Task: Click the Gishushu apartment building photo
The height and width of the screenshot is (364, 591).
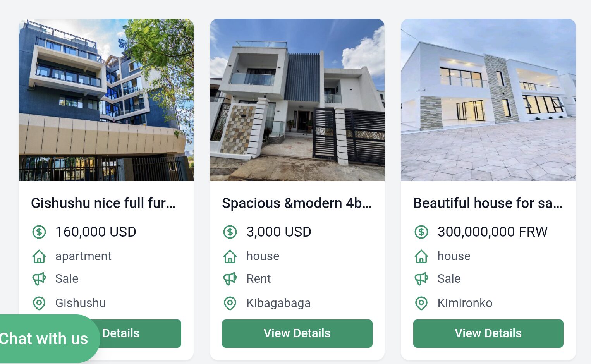Action: pyautogui.click(x=106, y=100)
